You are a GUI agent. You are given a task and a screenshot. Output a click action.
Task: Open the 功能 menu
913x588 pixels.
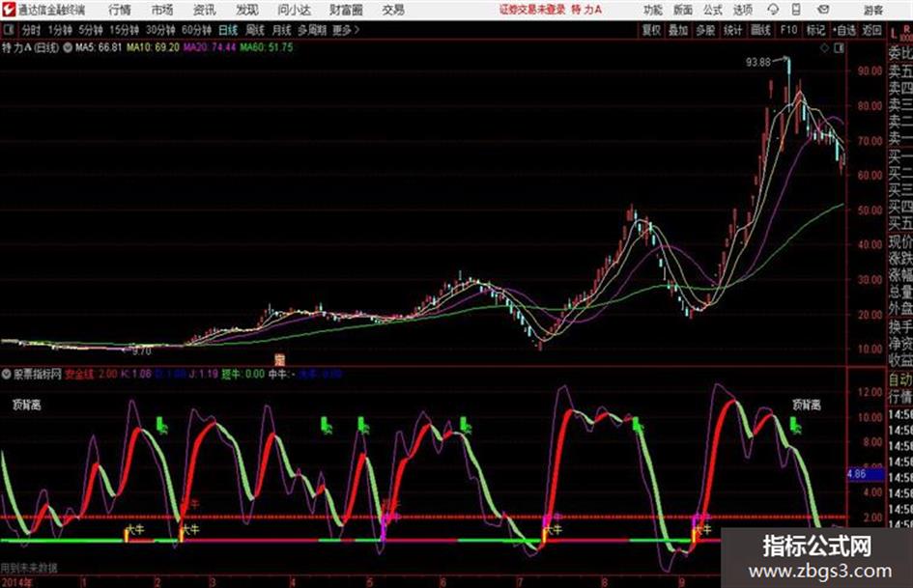[653, 10]
